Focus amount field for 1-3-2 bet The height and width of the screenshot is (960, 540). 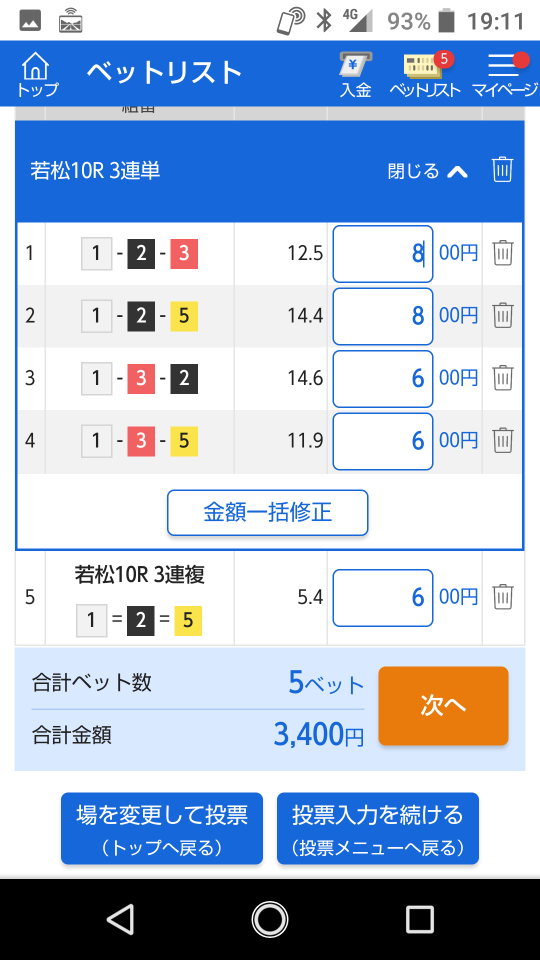pos(383,378)
